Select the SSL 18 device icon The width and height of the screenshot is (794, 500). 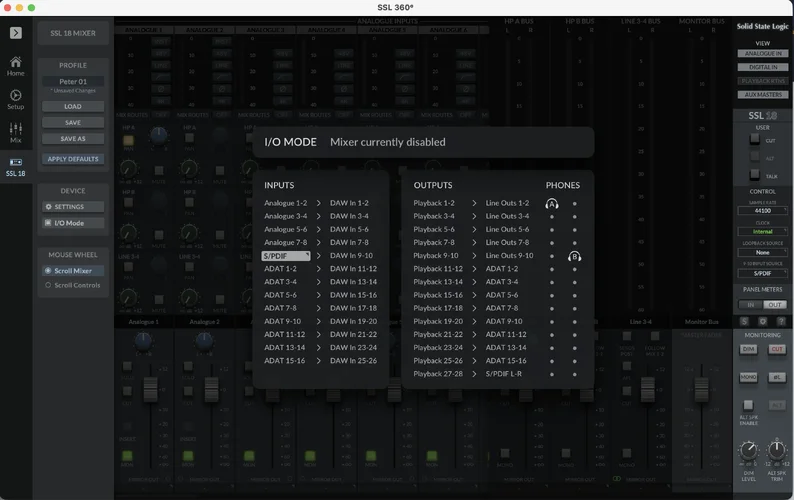[16, 167]
